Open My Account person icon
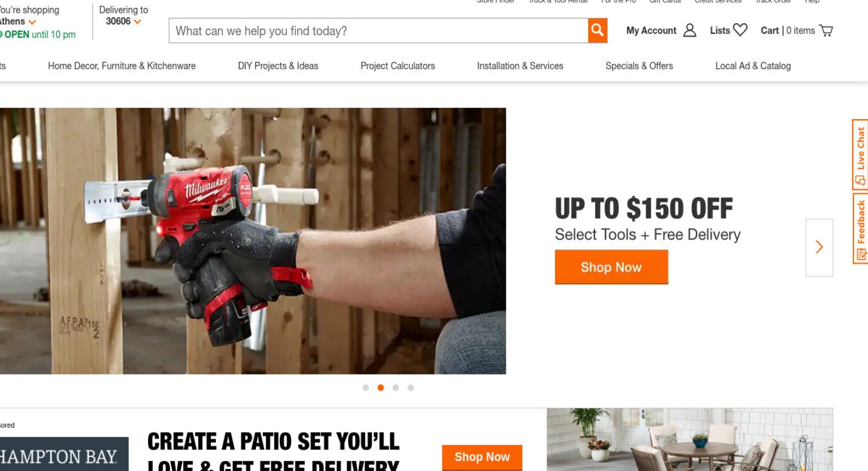This screenshot has height=471, width=868. coord(689,30)
